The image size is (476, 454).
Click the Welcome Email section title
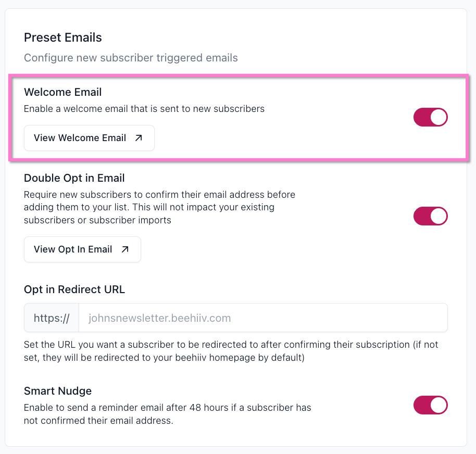63,92
